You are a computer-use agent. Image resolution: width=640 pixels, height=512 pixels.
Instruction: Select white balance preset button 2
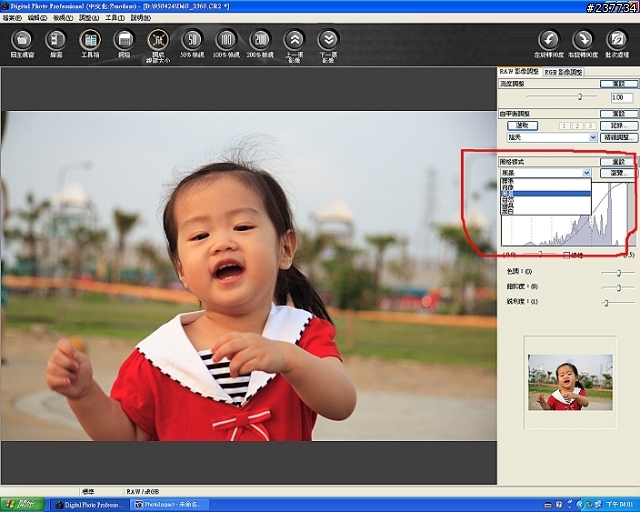click(x=577, y=126)
